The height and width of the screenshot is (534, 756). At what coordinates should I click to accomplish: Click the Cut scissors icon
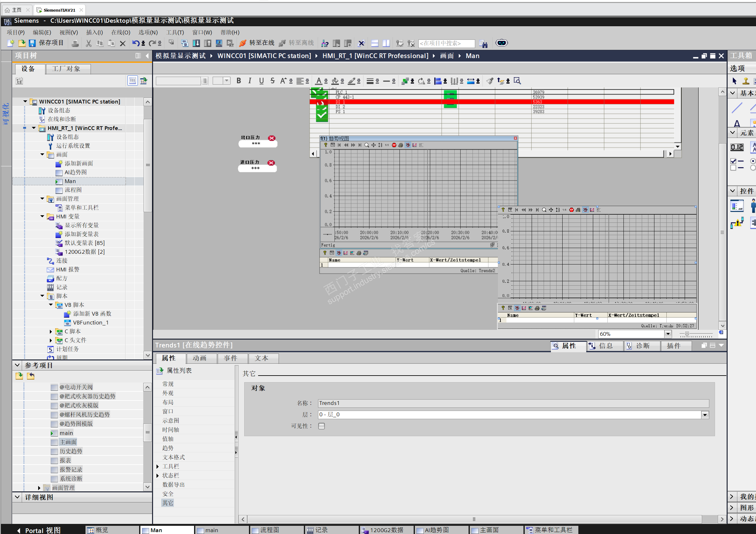(89, 43)
